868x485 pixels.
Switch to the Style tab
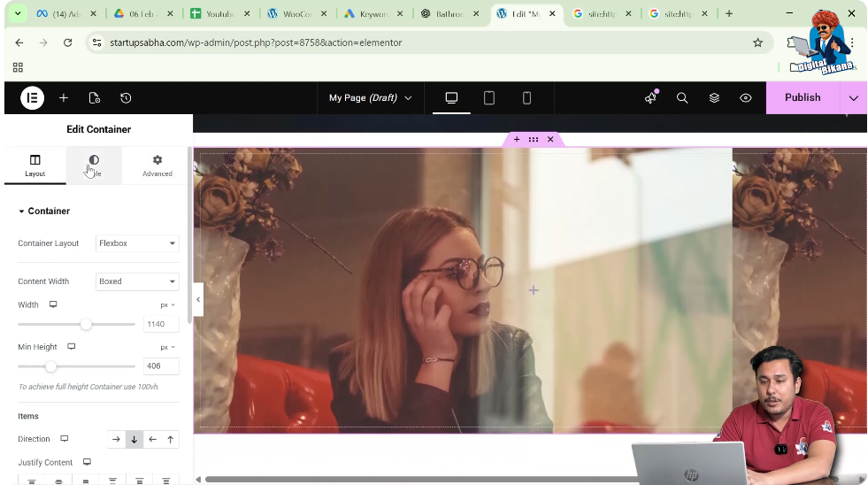[94, 166]
